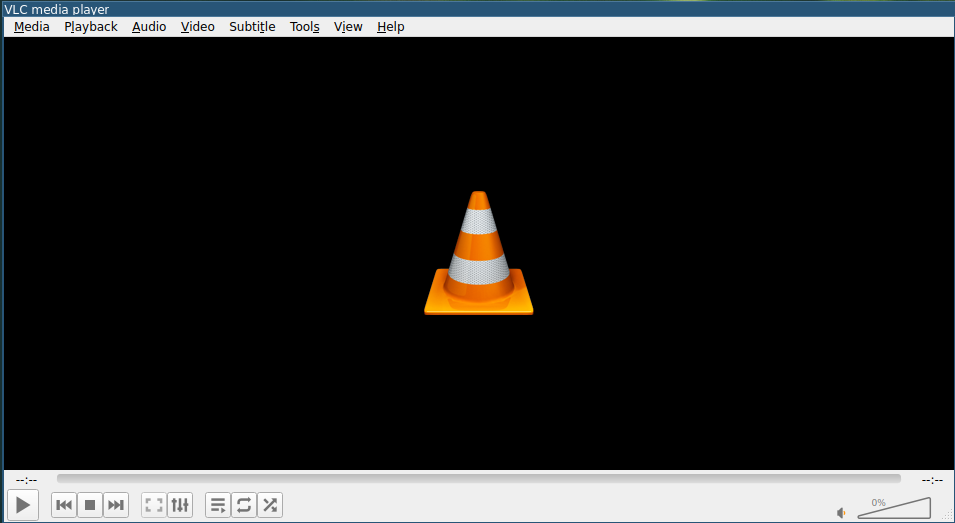Viewport: 955px width, 523px height.
Task: Click the window resize grip corner
Action: tap(946, 516)
